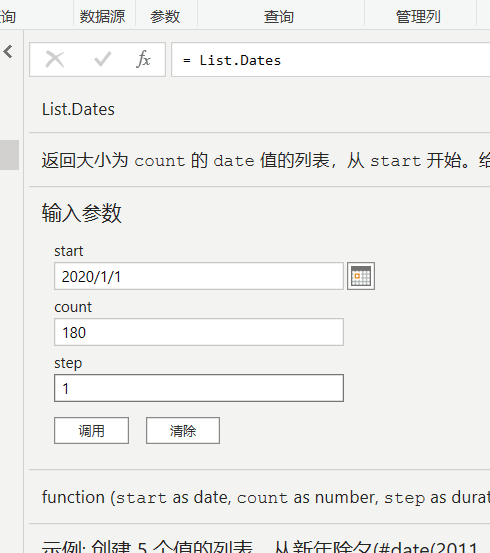Click the List.Dates function title
Viewport: 490px width, 553px height.
78,109
